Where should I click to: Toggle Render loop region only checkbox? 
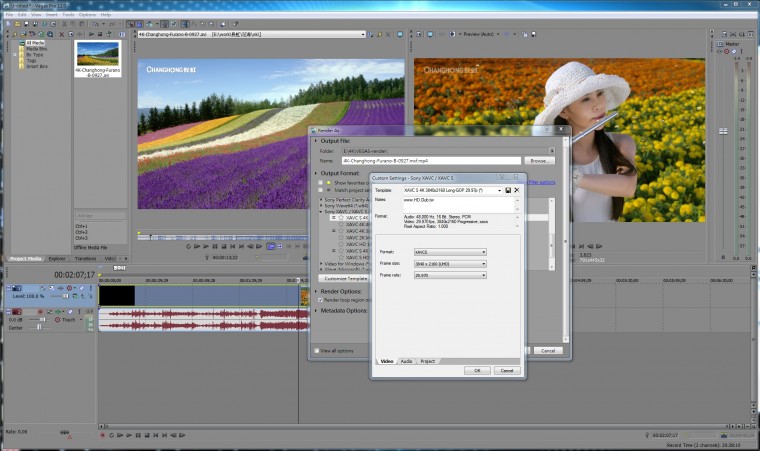320,299
